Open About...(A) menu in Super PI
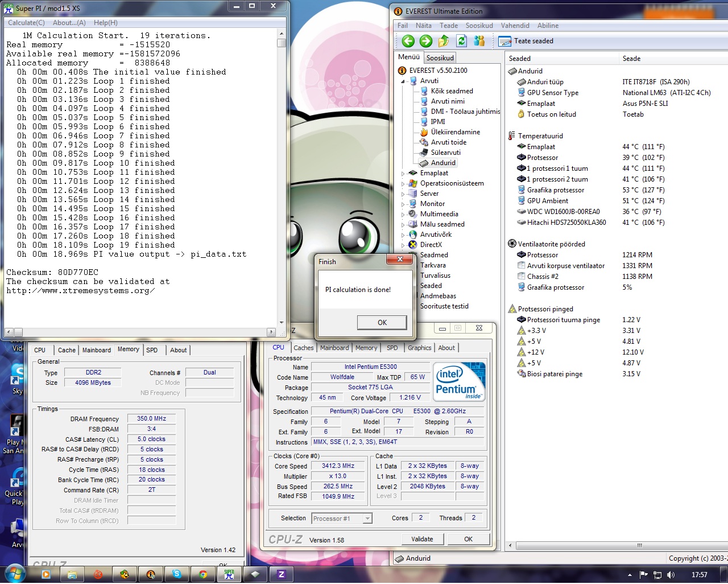728x584 pixels. coord(69,23)
